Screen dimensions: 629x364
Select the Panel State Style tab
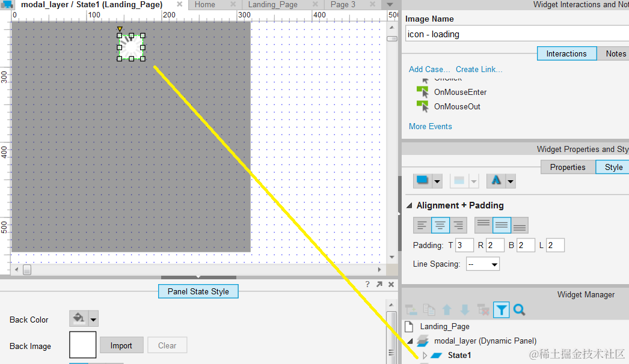click(198, 291)
